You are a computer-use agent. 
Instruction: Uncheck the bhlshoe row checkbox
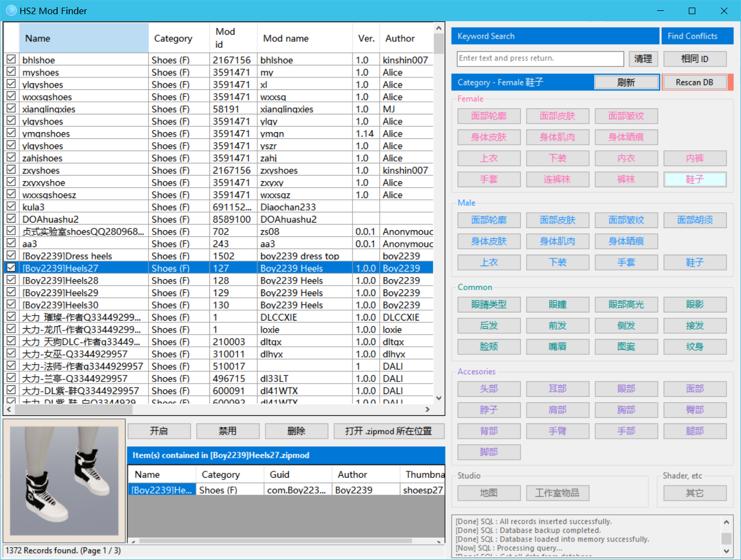point(11,59)
